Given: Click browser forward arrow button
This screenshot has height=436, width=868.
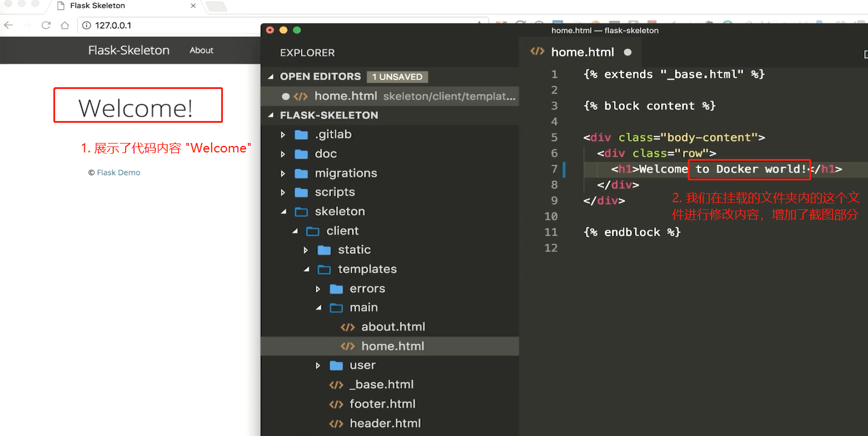Looking at the screenshot, I should pyautogui.click(x=27, y=26).
